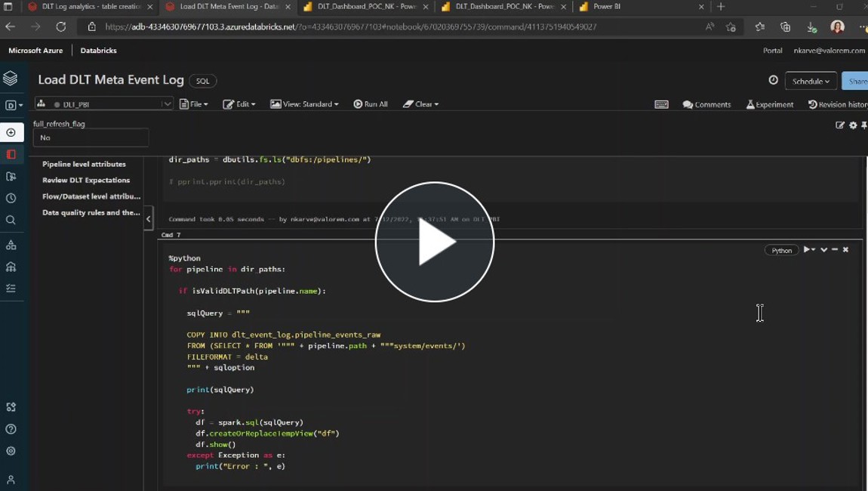The width and height of the screenshot is (868, 491).
Task: Open keyboard shortcuts icon in toolbar
Action: (x=661, y=104)
